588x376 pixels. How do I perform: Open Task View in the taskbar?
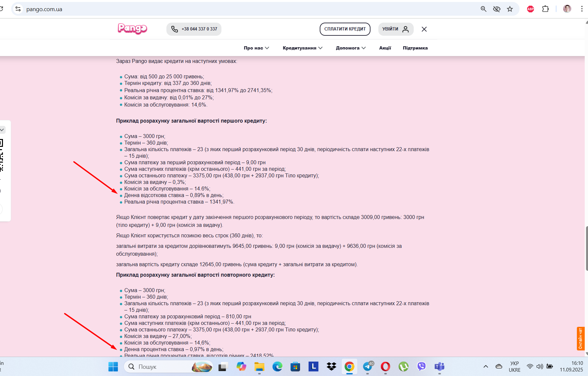(x=223, y=366)
